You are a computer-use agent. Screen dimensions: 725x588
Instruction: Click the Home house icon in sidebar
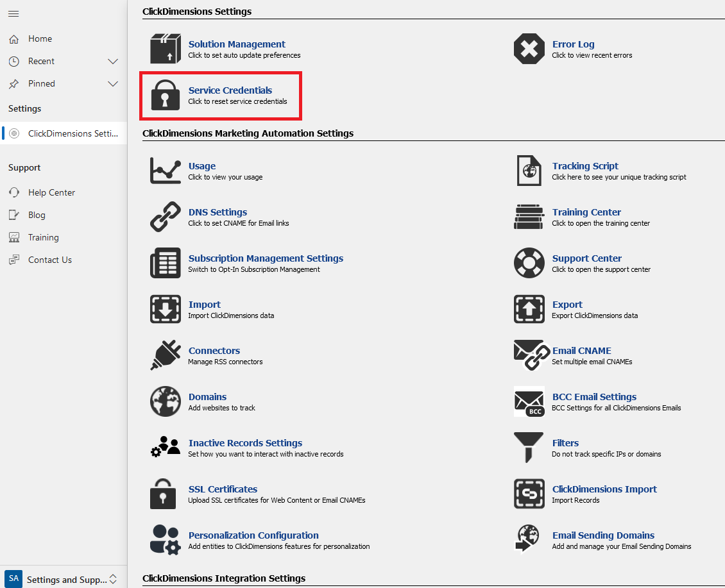point(14,39)
